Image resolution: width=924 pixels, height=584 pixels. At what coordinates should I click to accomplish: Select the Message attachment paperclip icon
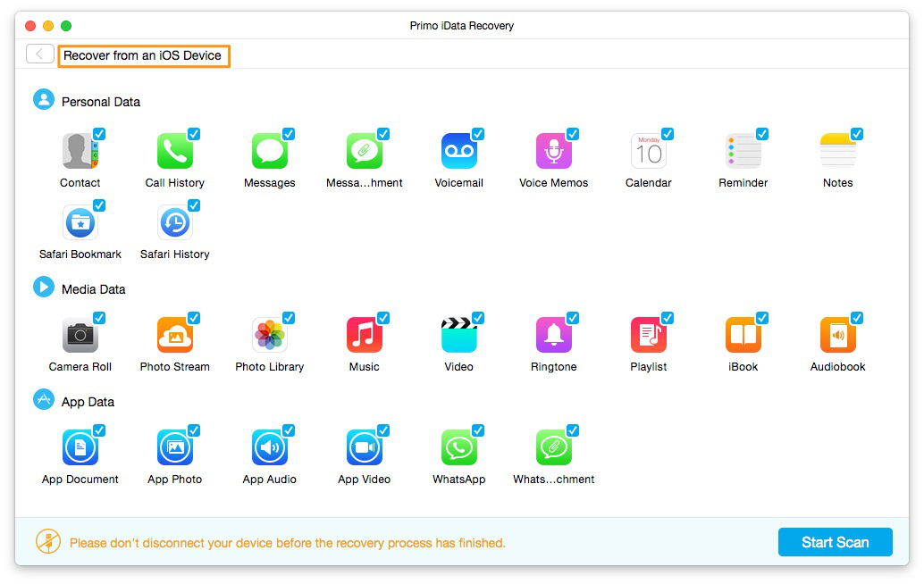[x=365, y=151]
